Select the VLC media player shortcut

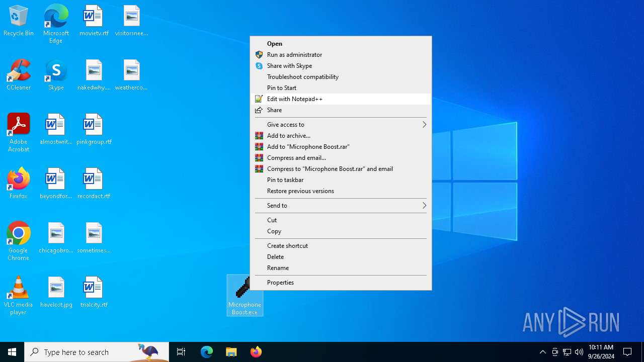coord(19,296)
